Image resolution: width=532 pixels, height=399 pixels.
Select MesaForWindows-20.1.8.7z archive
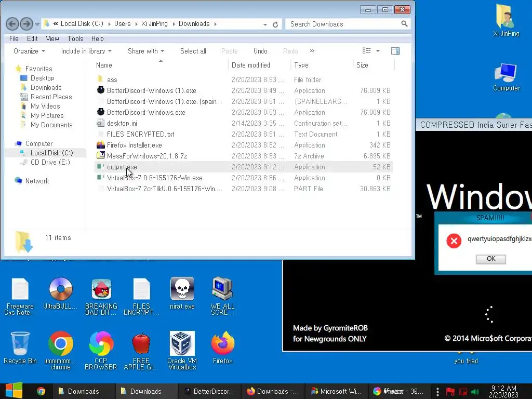point(243,156)
